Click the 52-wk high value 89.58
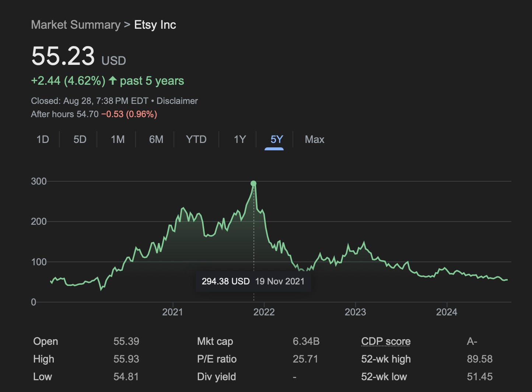This screenshot has height=392, width=532. tap(480, 359)
